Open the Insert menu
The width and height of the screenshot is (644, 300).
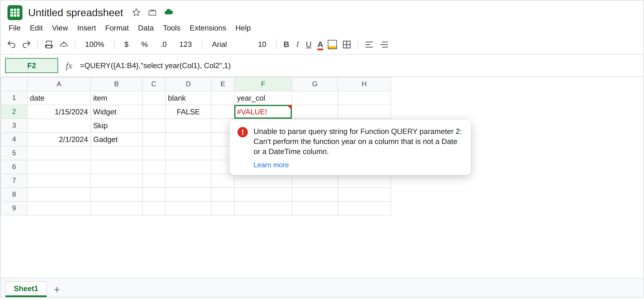click(x=87, y=28)
